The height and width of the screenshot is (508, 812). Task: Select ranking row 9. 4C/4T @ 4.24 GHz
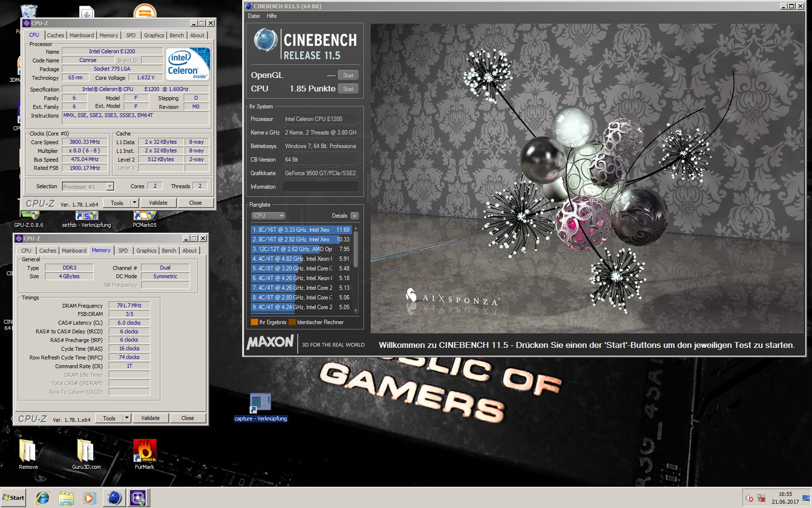(302, 307)
